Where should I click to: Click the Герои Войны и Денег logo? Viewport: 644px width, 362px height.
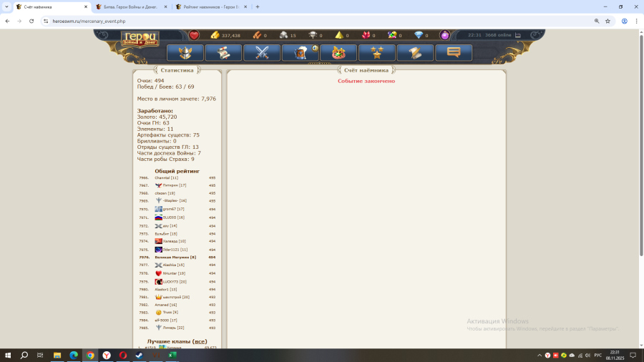pos(140,39)
